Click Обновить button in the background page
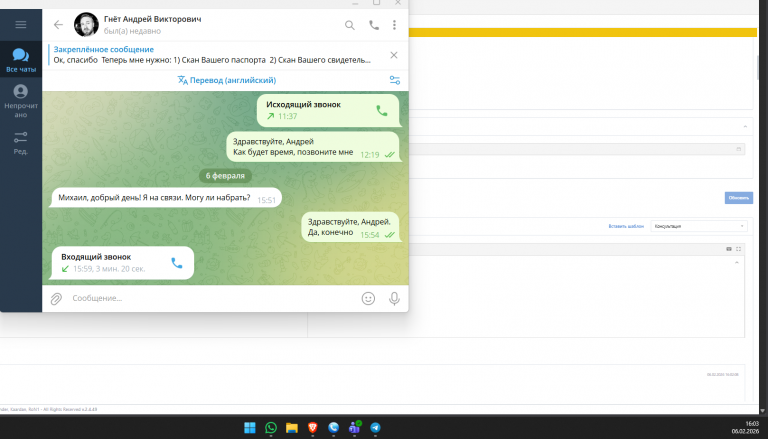 click(x=739, y=198)
